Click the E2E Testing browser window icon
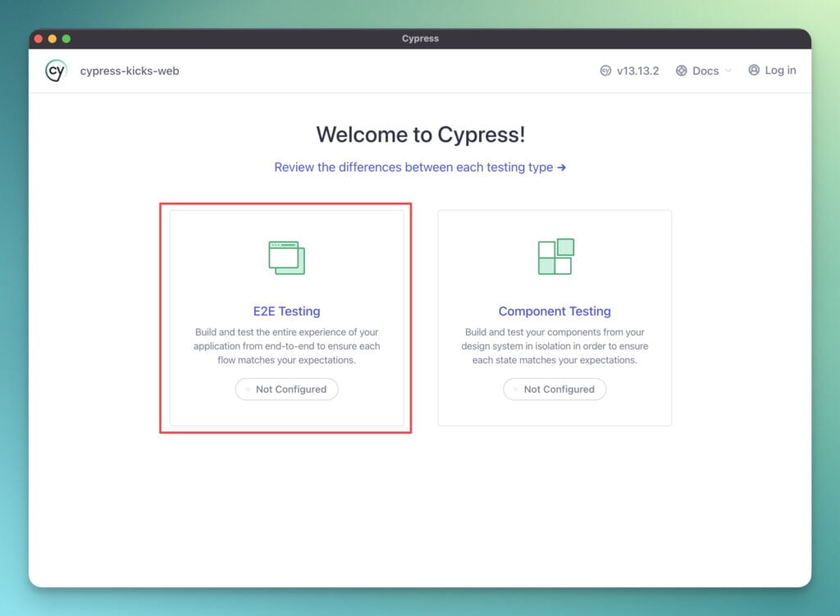This screenshot has width=840, height=616. click(286, 258)
